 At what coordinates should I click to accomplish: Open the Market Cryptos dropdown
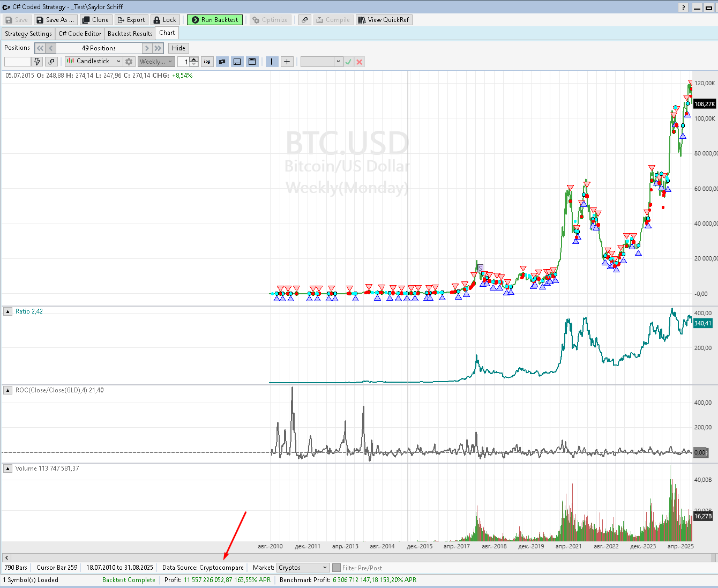click(303, 568)
